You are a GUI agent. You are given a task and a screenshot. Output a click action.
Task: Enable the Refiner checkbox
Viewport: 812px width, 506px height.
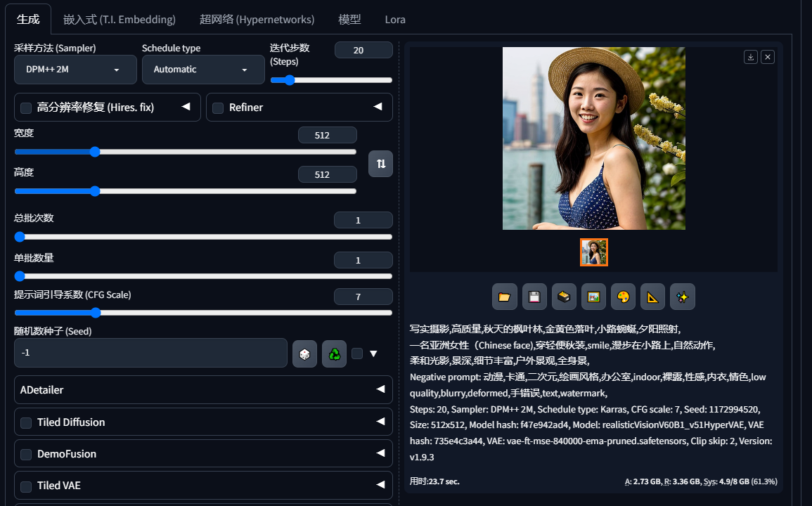(218, 107)
